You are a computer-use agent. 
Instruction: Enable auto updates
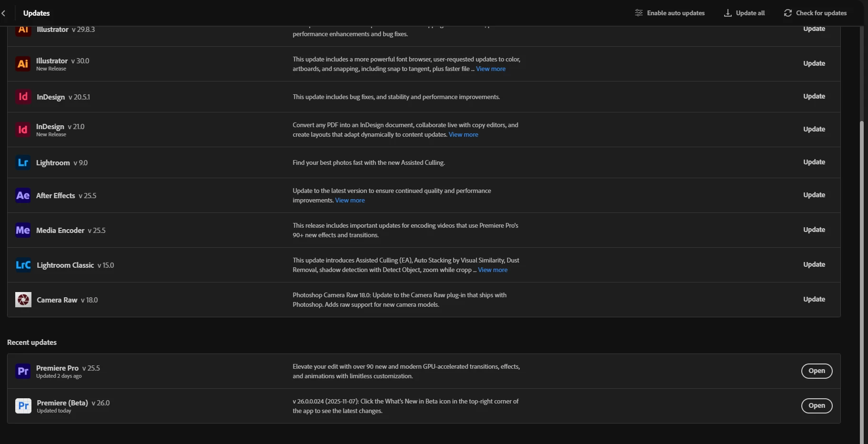point(670,13)
